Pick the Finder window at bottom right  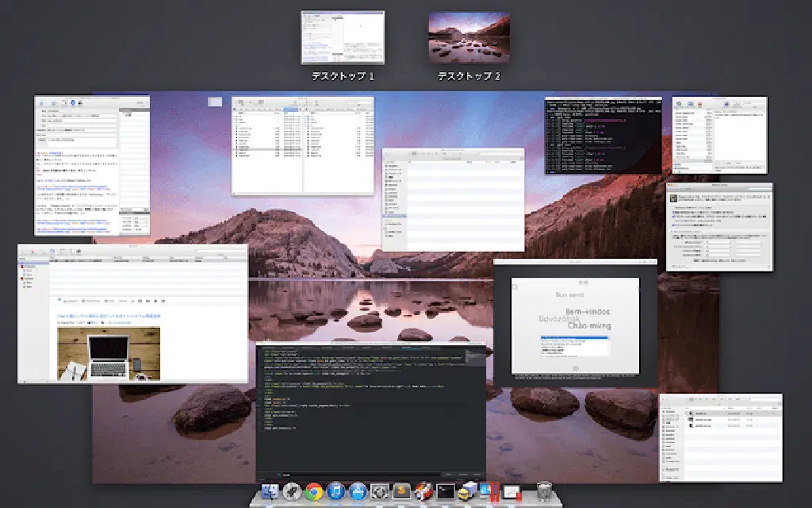pyautogui.click(x=721, y=437)
